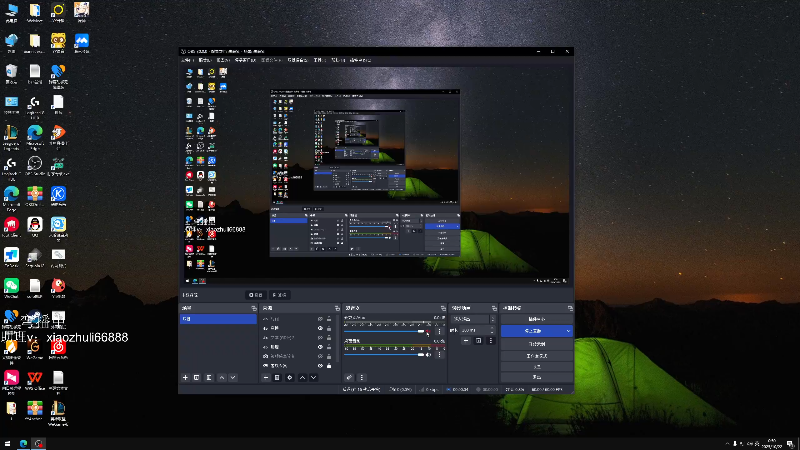Unmute the muted red speaker in Audio Mixer
Viewport: 800px width, 450px height.
click(428, 332)
